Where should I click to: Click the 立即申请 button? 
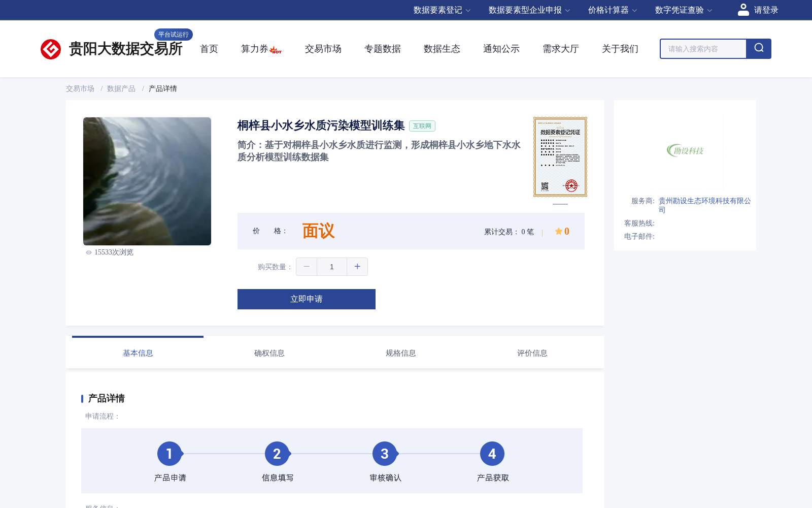(307, 299)
